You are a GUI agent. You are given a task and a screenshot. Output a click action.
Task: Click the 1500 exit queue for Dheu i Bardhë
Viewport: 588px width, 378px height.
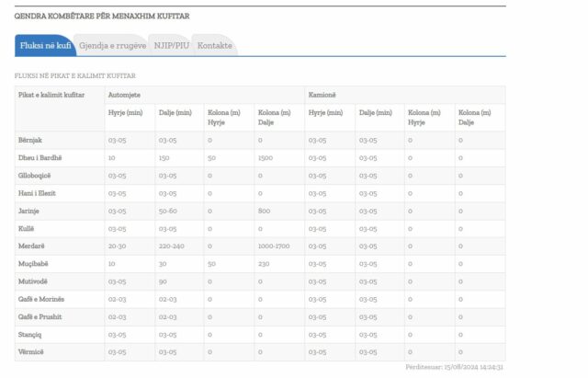point(266,157)
